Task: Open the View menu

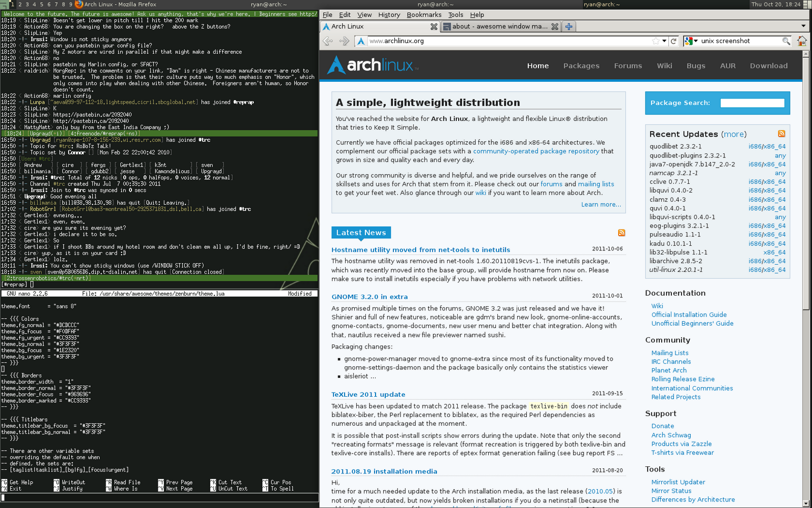Action: click(x=364, y=15)
